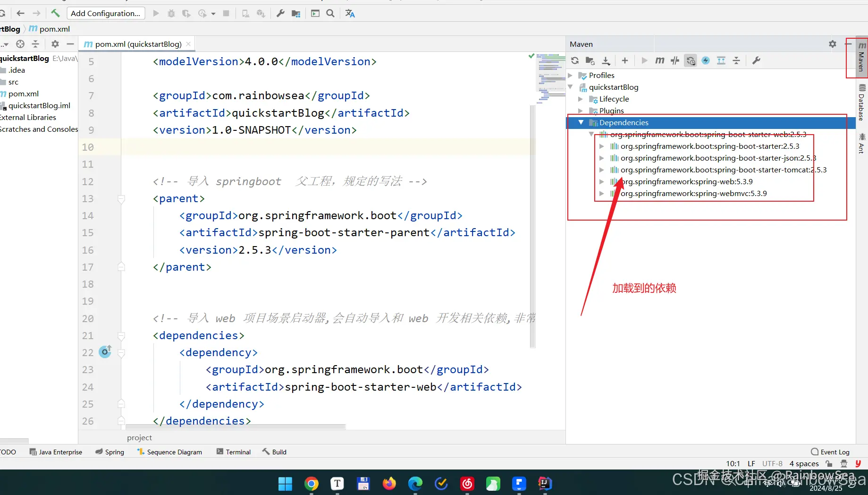The width and height of the screenshot is (868, 495).
Task: Fold the dependencies tag at line 21
Action: (x=121, y=336)
